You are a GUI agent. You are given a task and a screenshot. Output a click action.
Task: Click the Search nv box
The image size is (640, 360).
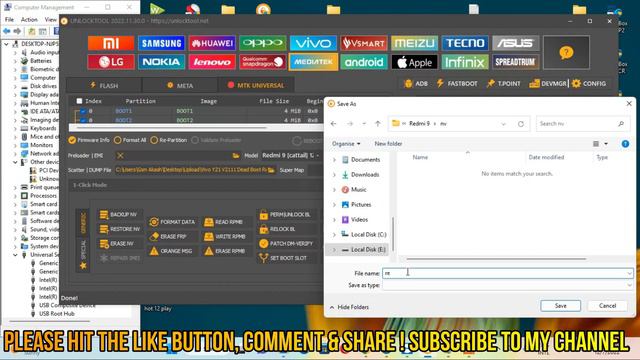point(582,124)
